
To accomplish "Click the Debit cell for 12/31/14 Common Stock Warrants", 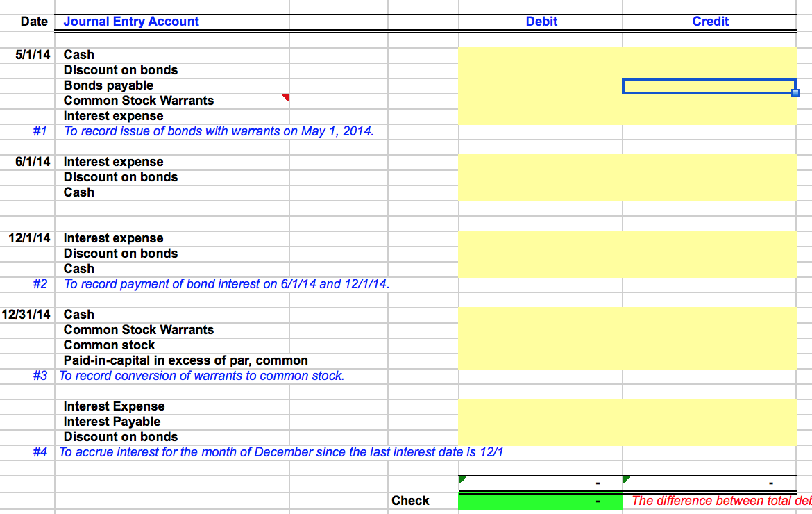I will coord(541,331).
